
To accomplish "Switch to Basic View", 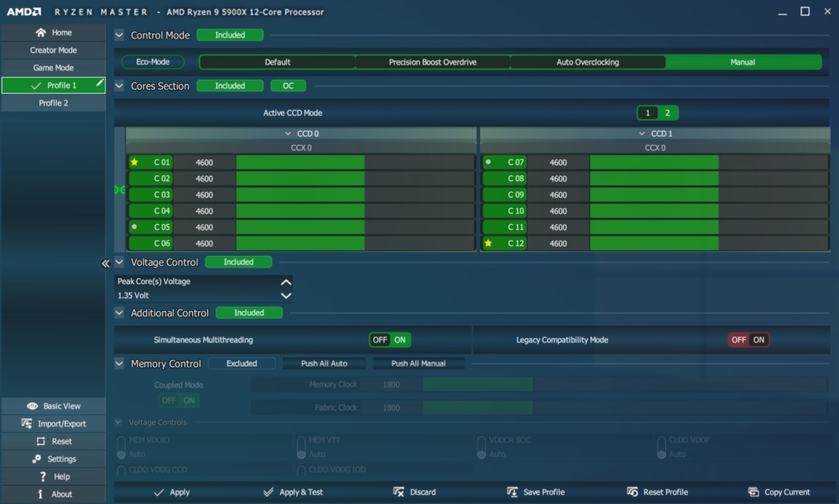I will 53,406.
